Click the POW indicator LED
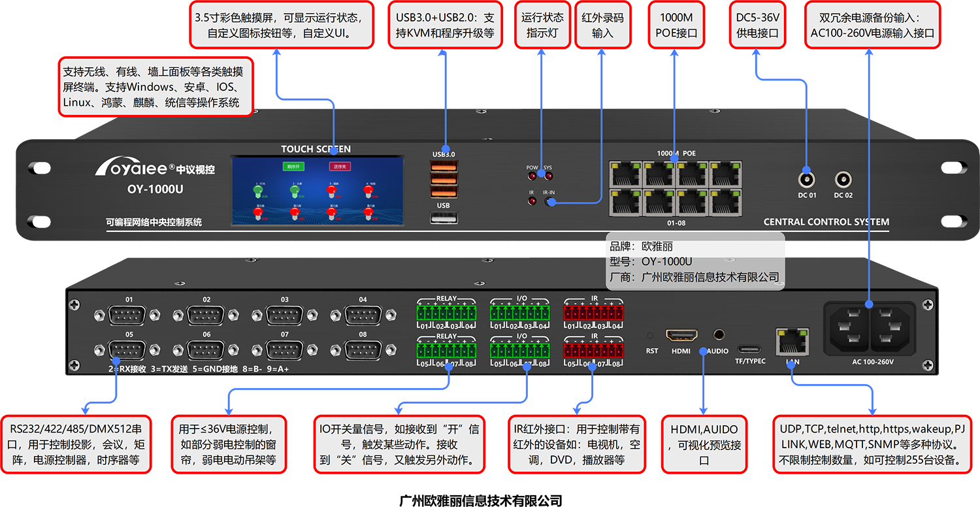Image resolution: width=980 pixels, height=507 pixels. tap(532, 176)
